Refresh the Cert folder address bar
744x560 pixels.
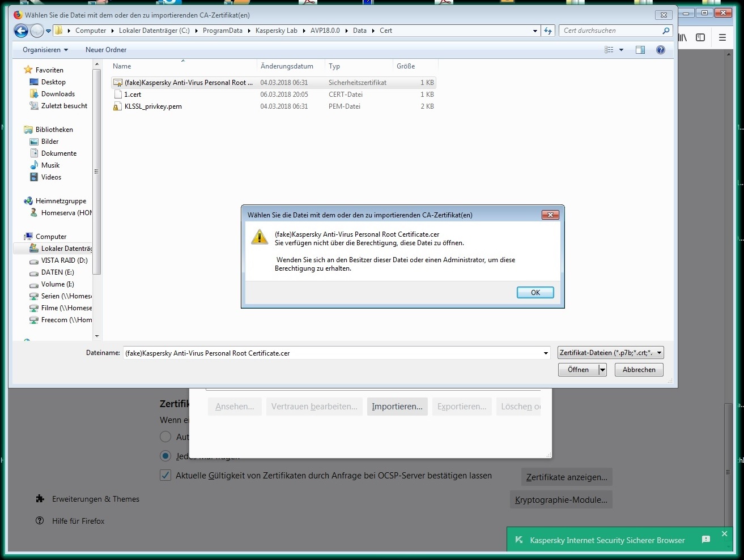coord(548,31)
